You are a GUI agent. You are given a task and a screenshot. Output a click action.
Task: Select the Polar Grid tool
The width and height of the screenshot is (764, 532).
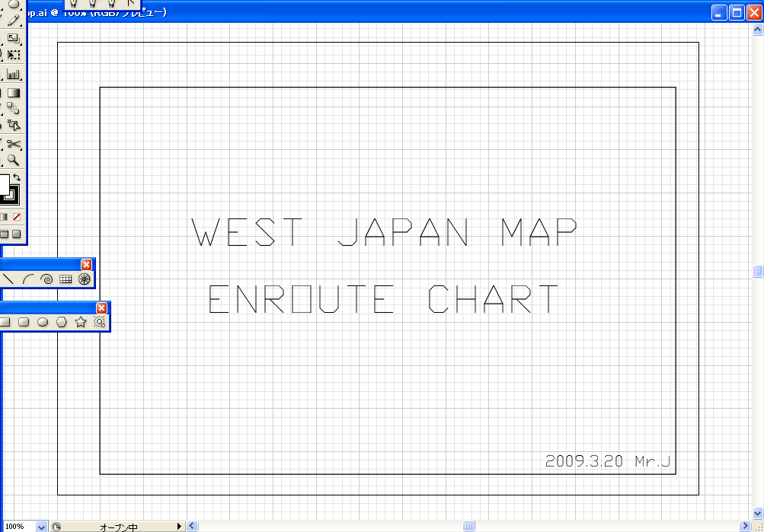coord(85,279)
